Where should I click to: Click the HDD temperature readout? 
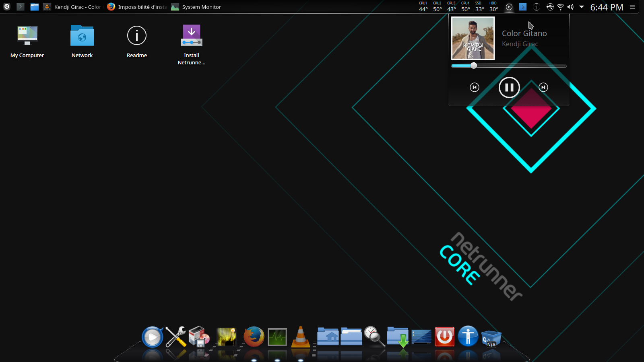pos(493,7)
